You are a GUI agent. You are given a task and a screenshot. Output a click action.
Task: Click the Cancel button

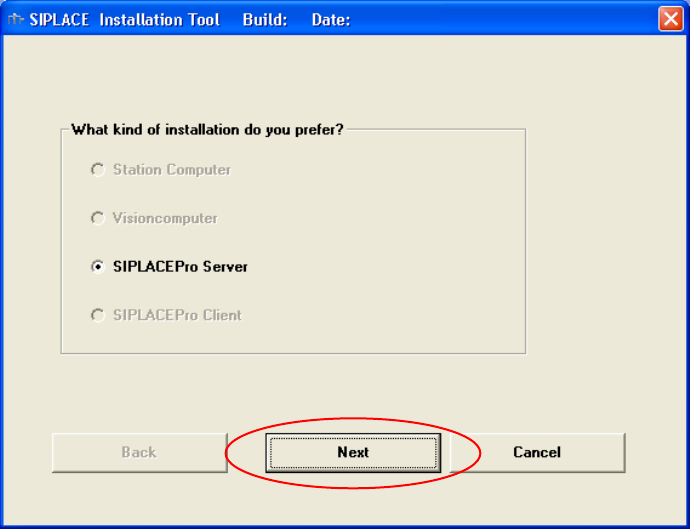[x=537, y=452]
